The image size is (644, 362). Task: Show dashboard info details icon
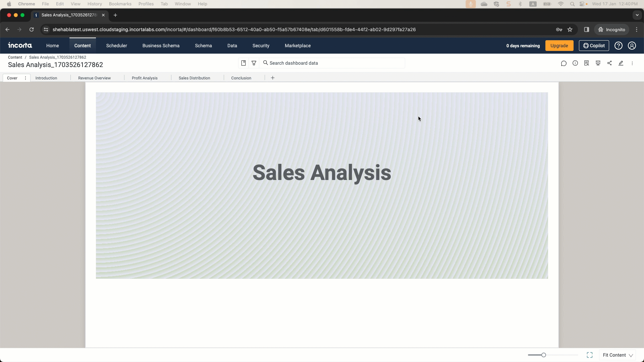click(x=575, y=63)
